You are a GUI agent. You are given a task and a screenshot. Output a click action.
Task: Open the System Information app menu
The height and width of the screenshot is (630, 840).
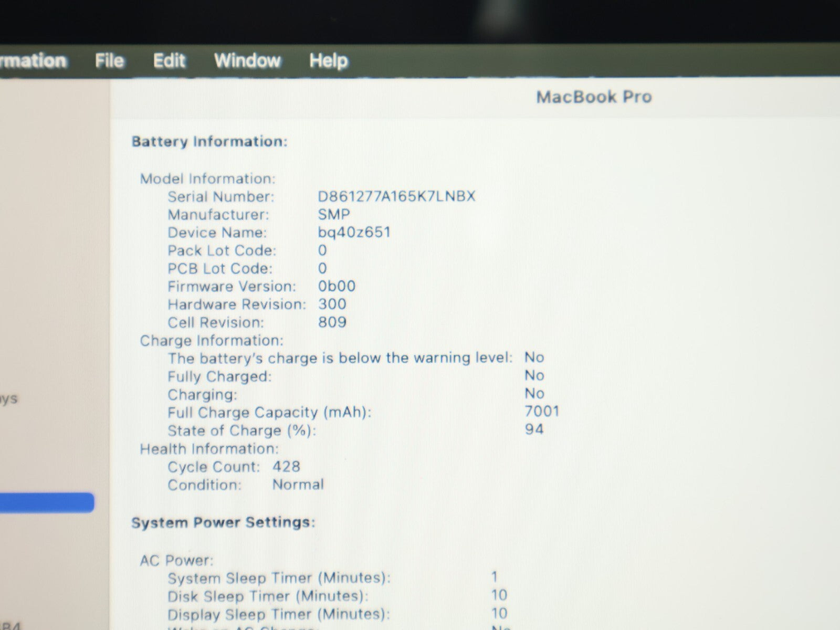[33, 61]
